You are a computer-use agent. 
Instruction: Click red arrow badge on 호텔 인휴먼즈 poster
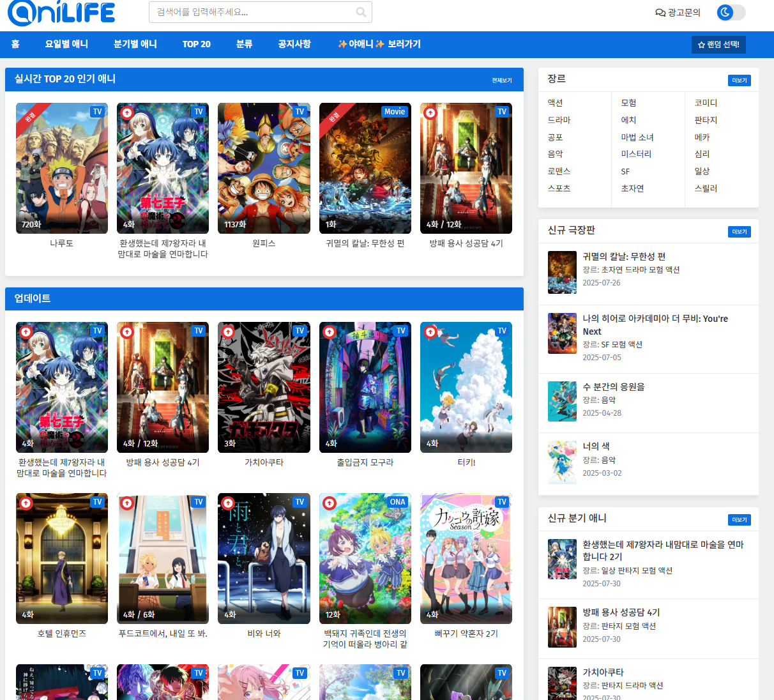click(x=26, y=503)
